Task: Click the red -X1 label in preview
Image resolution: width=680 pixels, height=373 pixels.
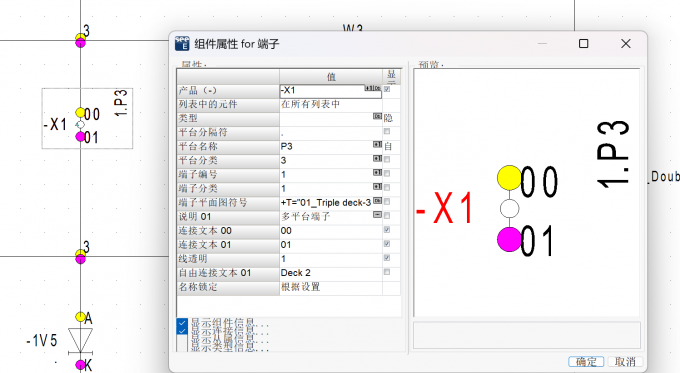Action: (x=444, y=208)
